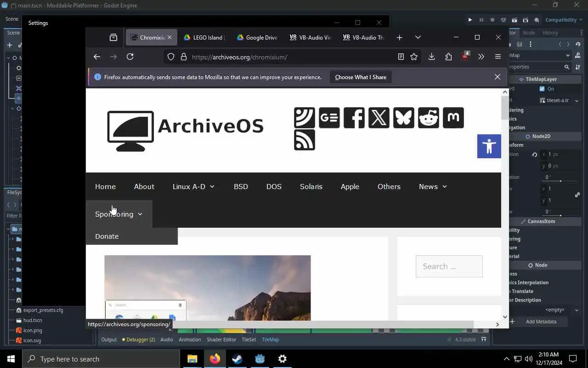Click the ArchiveOS Mastodon icon

pos(453,118)
